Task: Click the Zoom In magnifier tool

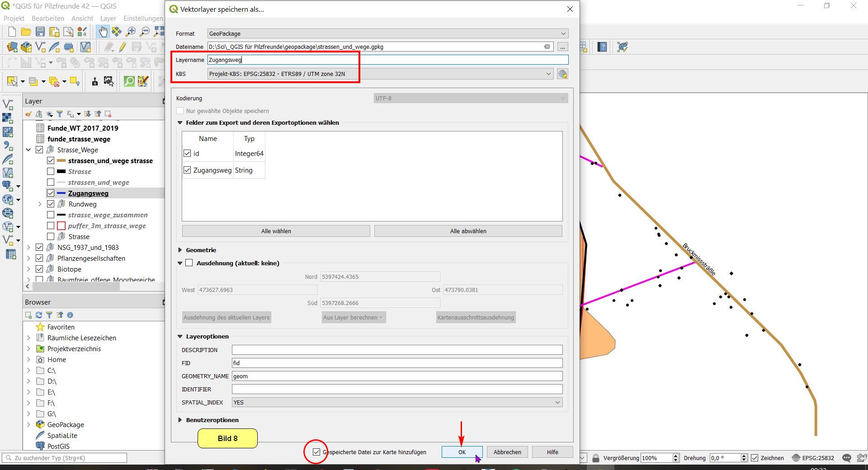Action: 131,32
